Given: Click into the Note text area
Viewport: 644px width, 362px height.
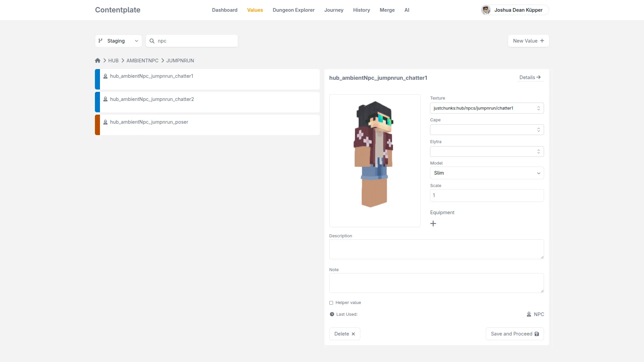Looking at the screenshot, I should (x=436, y=283).
